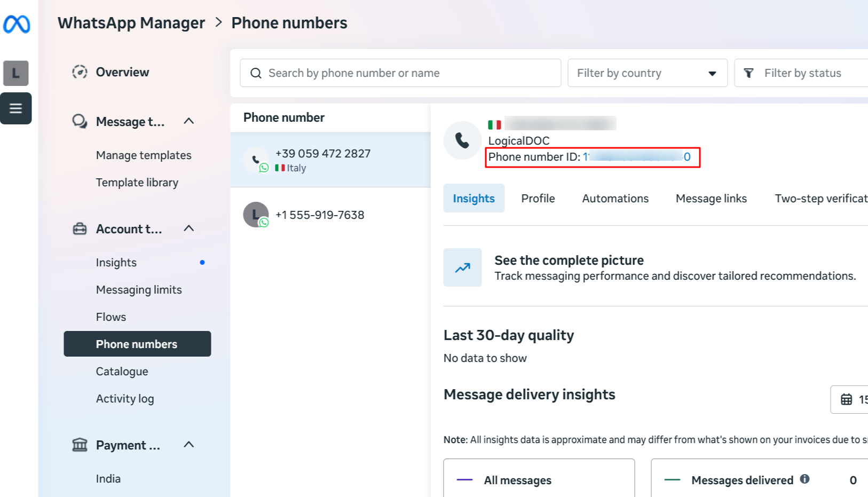The height and width of the screenshot is (497, 868).
Task: Select the +39 059 472 2827 row
Action: click(330, 160)
